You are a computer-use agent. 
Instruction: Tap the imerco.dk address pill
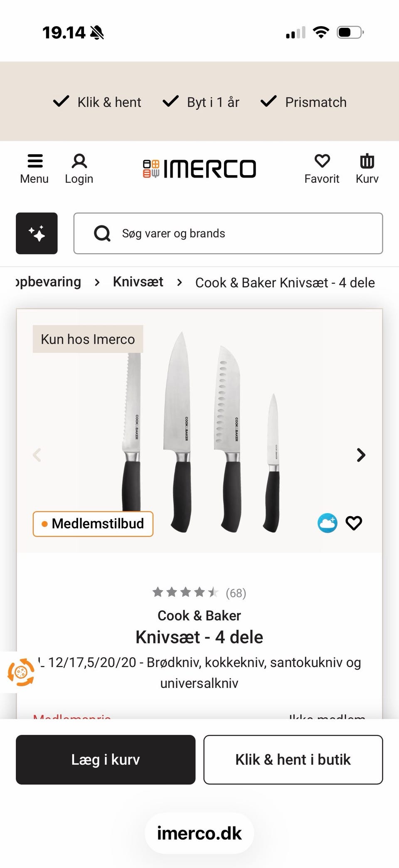coord(199,833)
